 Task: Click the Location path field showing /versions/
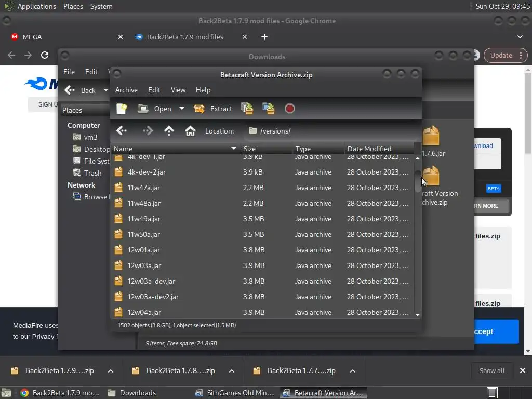[330, 131]
